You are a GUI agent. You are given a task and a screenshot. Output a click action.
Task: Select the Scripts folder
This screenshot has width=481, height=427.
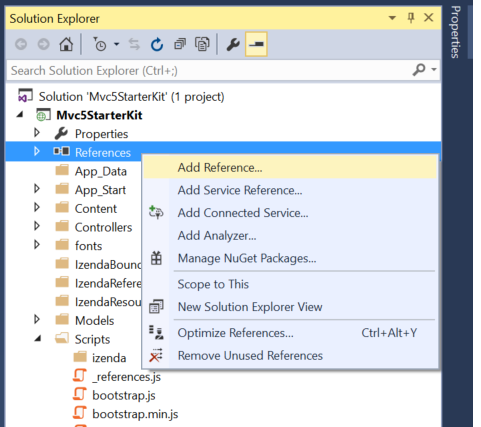(x=92, y=339)
